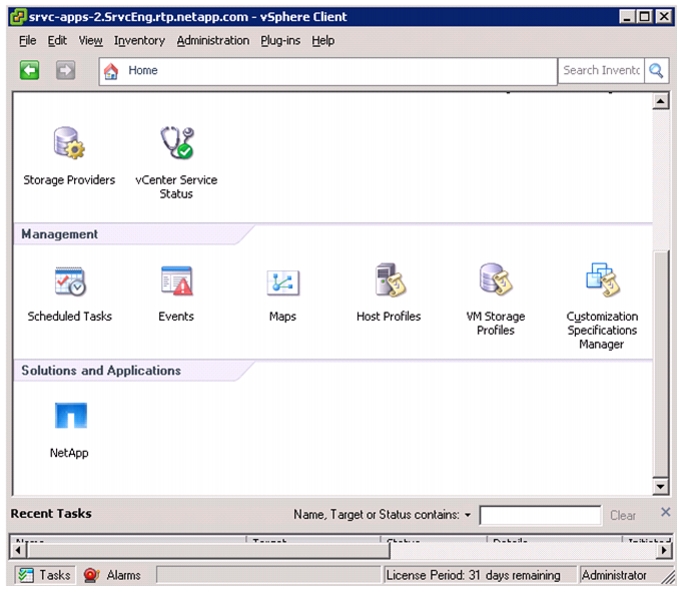Image resolution: width=679 pixels, height=610 pixels.
Task: Click the Alarms label in status bar
Action: click(x=123, y=575)
